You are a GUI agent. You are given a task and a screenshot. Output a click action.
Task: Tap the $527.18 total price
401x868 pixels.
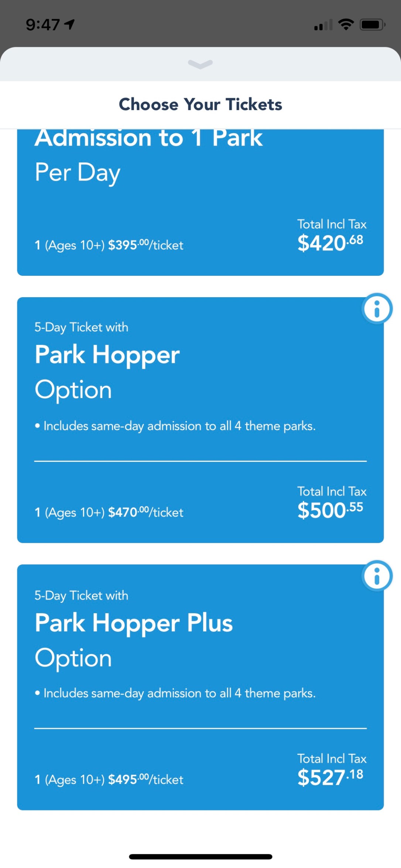(x=330, y=777)
